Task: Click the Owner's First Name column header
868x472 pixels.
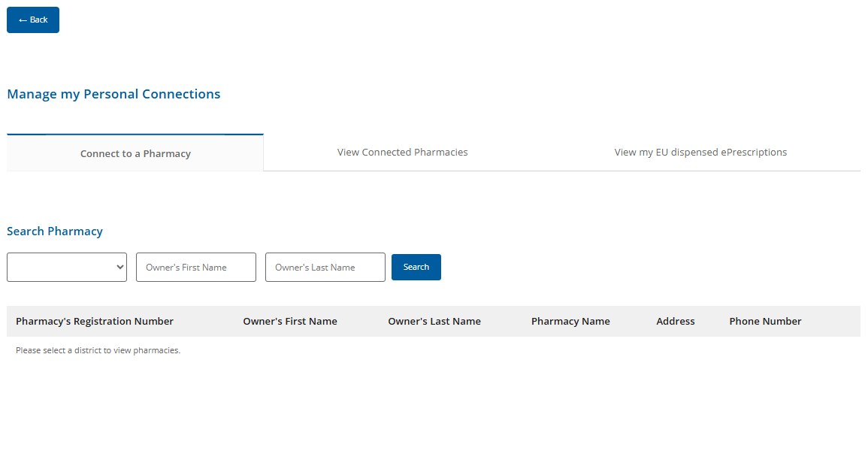Action: click(290, 322)
